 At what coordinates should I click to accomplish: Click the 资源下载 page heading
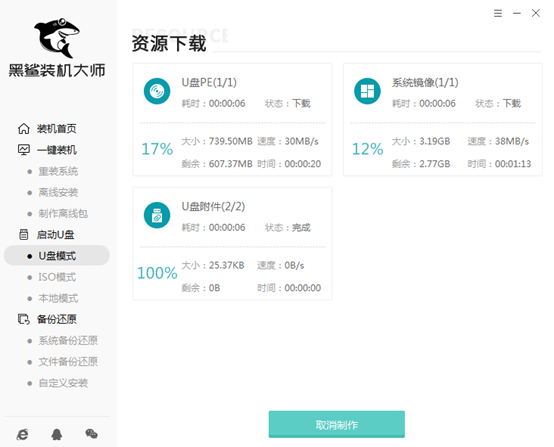click(x=169, y=43)
